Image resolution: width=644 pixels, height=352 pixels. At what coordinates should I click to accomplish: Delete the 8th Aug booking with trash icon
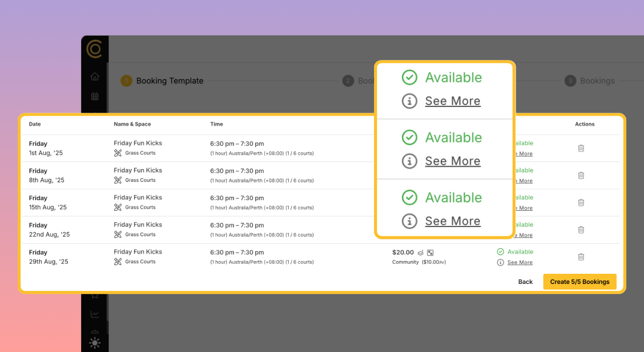pyautogui.click(x=581, y=175)
